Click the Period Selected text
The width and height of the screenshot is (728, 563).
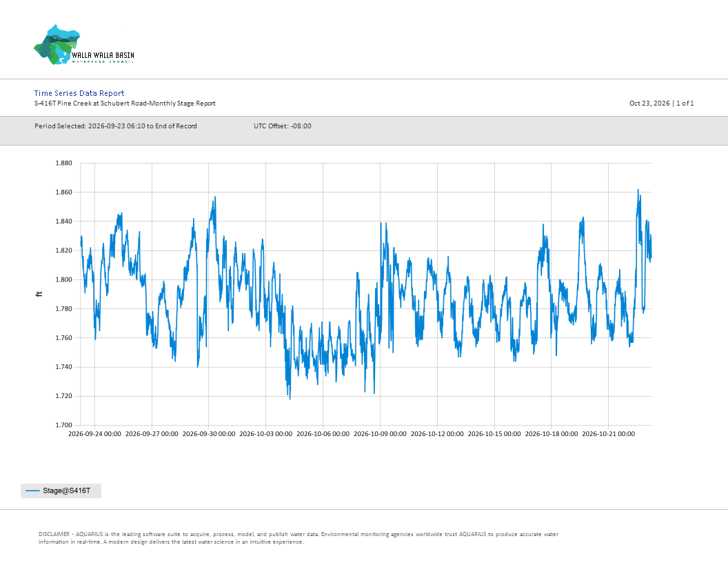coord(116,126)
